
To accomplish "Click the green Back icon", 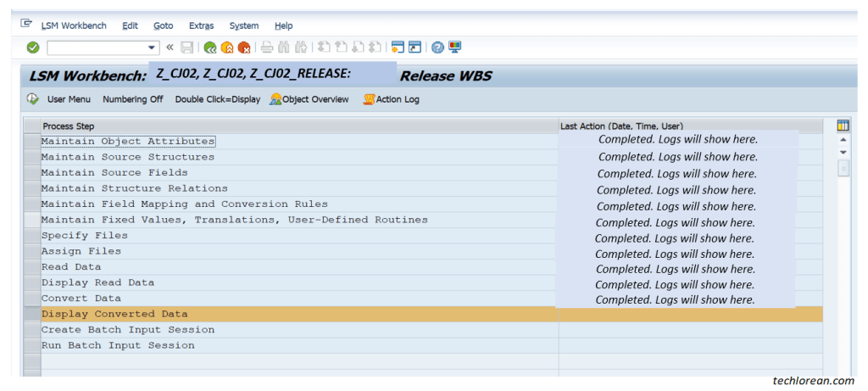I will tap(210, 47).
